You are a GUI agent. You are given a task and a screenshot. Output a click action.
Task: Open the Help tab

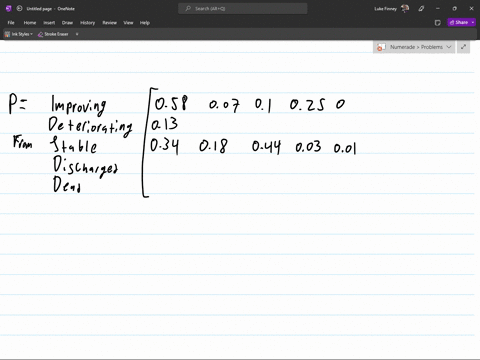(145, 23)
